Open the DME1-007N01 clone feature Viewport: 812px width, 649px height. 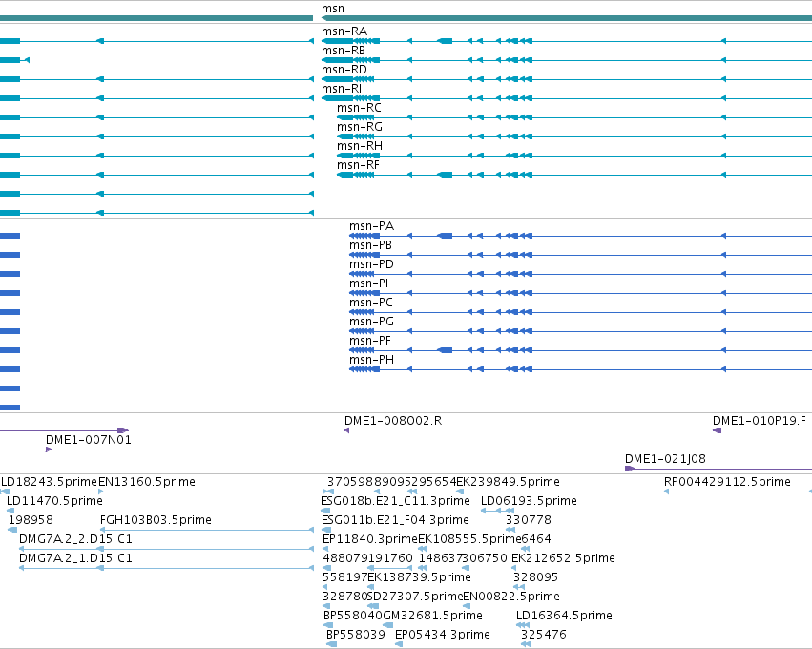pyautogui.click(x=89, y=441)
